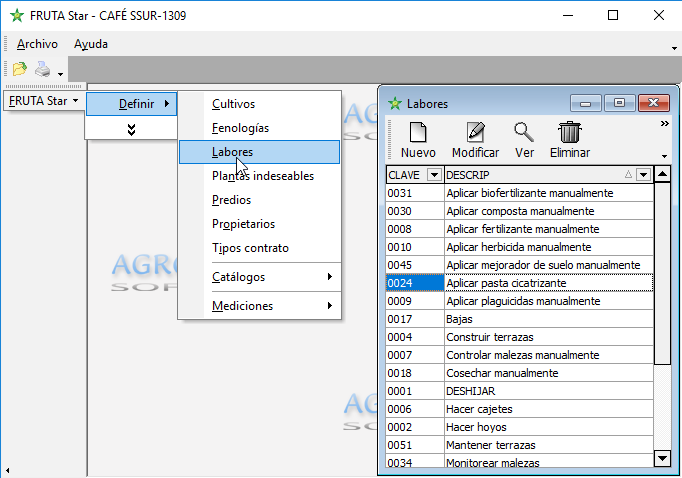Click clave cell 0017
682x478 pixels.
click(x=415, y=319)
